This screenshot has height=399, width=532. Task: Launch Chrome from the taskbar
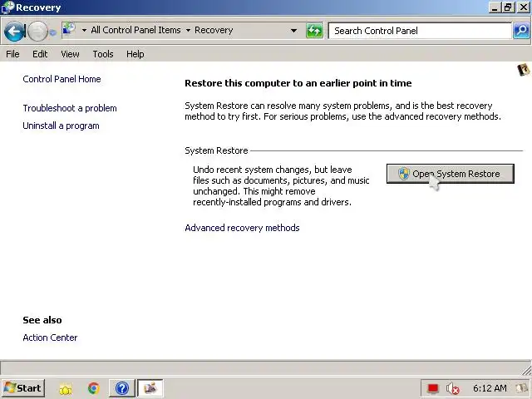94,388
